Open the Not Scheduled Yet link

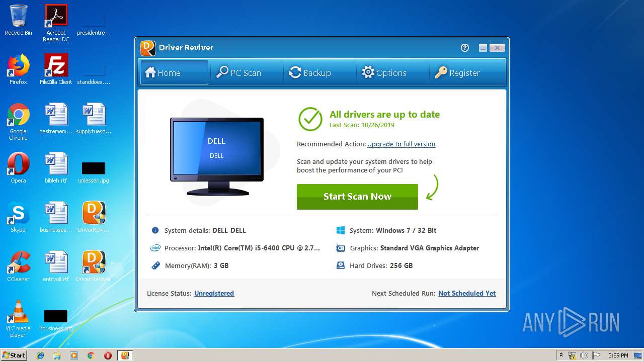click(x=467, y=293)
